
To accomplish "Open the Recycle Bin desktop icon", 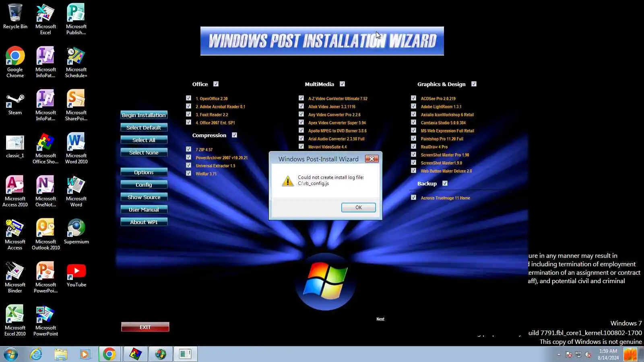I will 15,16.
